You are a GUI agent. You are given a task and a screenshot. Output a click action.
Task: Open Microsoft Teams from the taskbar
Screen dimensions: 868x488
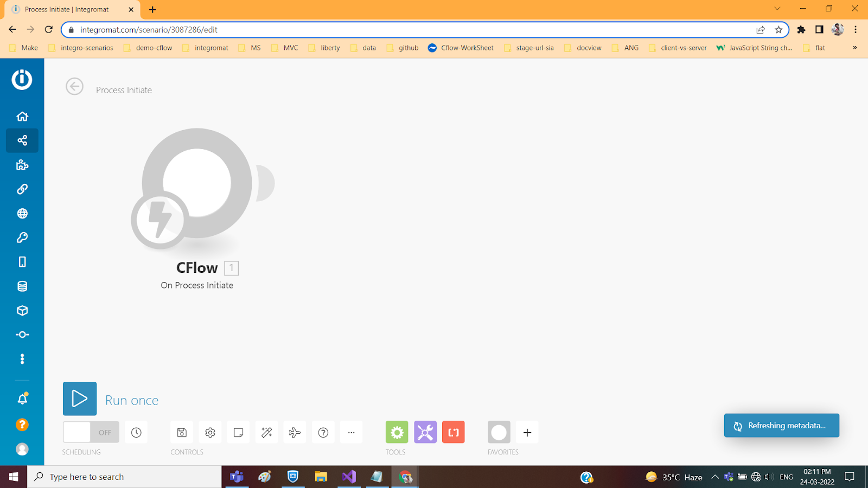tap(237, 477)
